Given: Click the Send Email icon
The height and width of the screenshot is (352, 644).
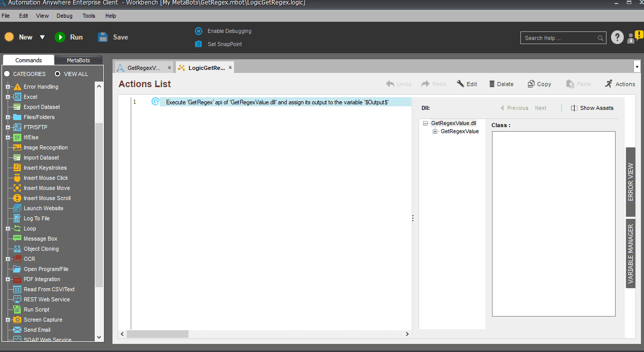Looking at the screenshot, I should pyautogui.click(x=17, y=330).
